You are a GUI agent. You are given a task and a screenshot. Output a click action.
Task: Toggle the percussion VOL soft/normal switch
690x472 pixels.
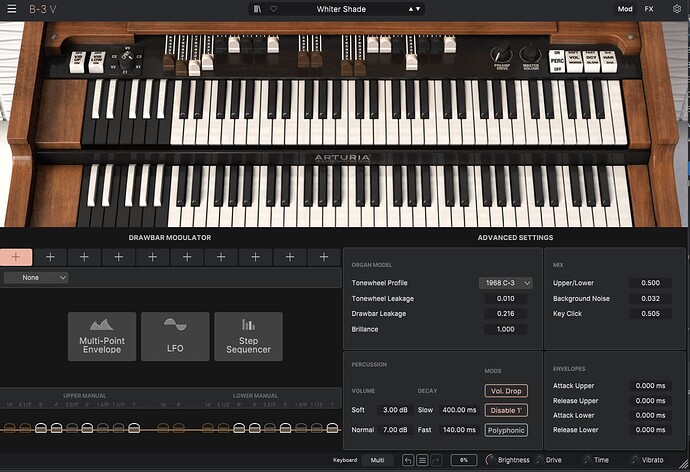[x=574, y=62]
